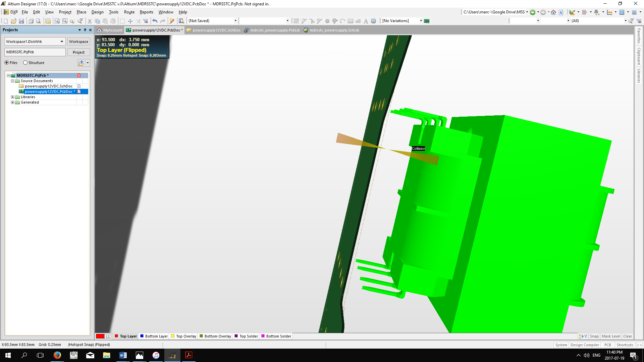Click the Route menu in the menu bar

pyautogui.click(x=129, y=12)
